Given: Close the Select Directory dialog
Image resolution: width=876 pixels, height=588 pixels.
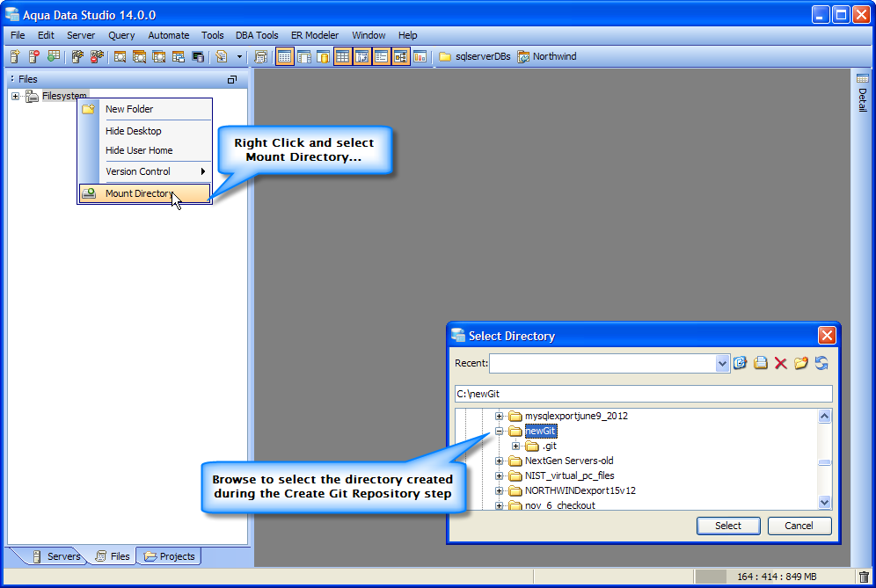Looking at the screenshot, I should [x=826, y=336].
